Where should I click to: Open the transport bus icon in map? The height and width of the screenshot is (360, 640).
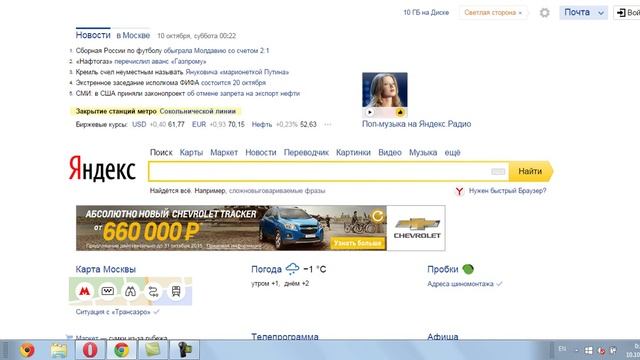[176, 291]
